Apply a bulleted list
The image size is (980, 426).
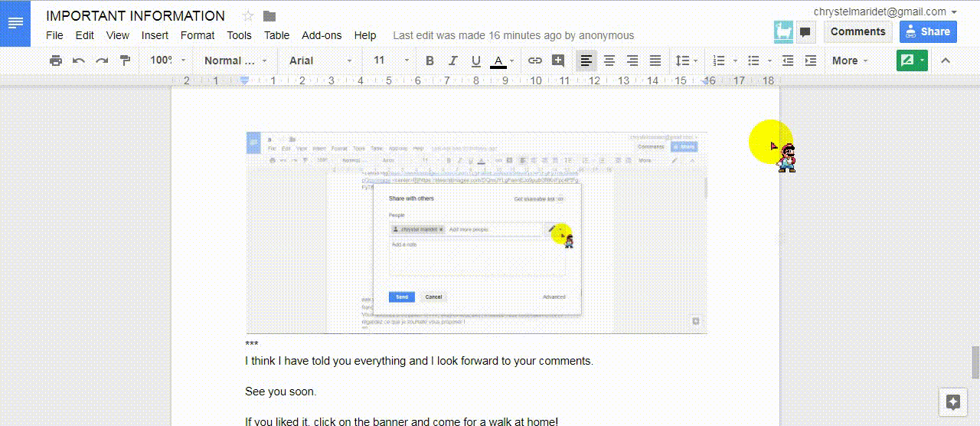pos(753,61)
